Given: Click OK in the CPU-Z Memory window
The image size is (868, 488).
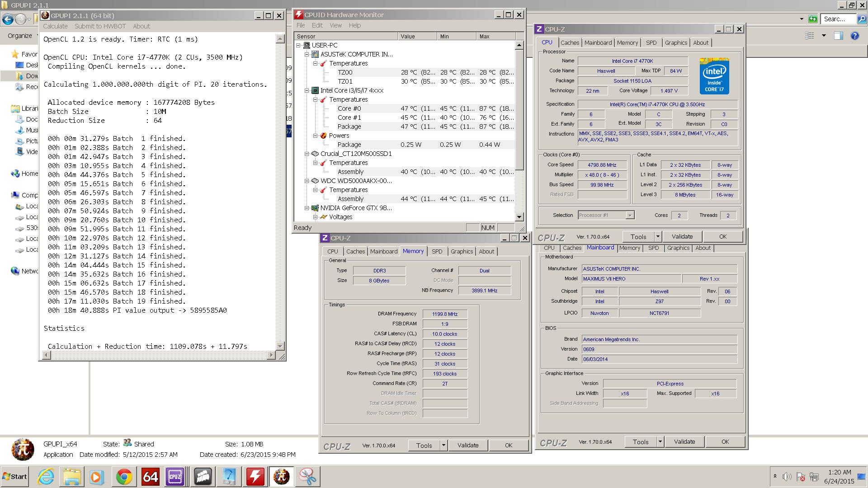Looking at the screenshot, I should tap(509, 446).
